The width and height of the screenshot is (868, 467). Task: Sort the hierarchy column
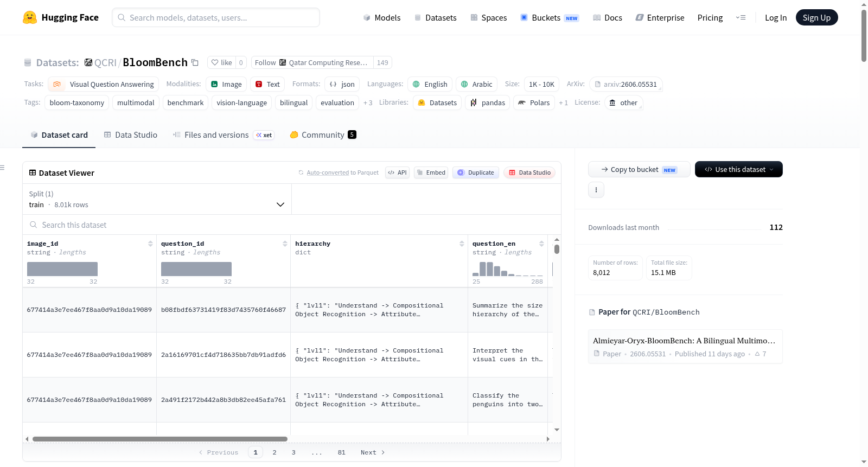tap(462, 244)
